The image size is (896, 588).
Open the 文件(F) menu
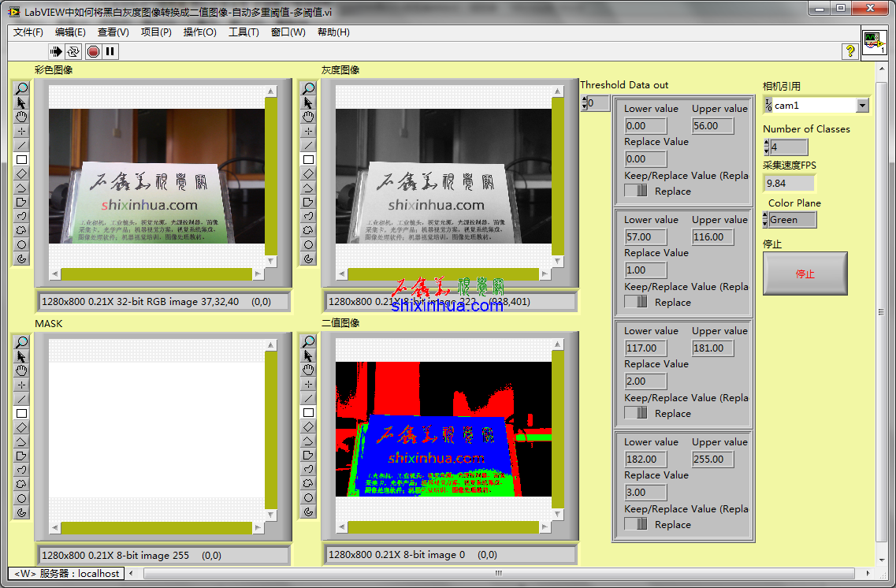pos(28,32)
